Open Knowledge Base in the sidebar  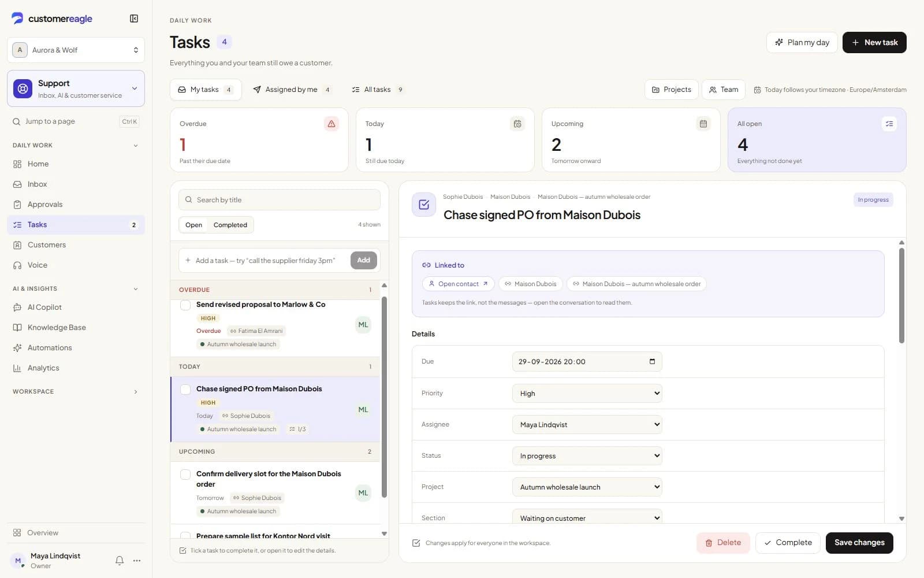pos(76,328)
